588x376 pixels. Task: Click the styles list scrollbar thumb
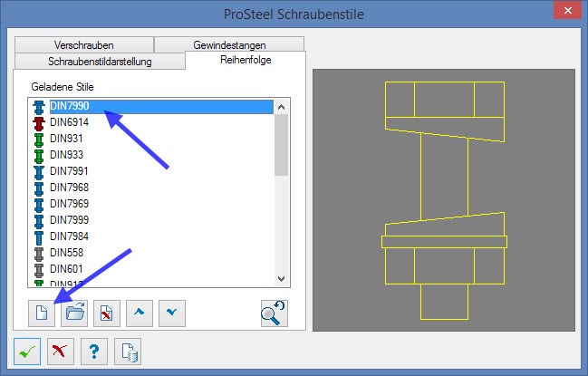281,145
